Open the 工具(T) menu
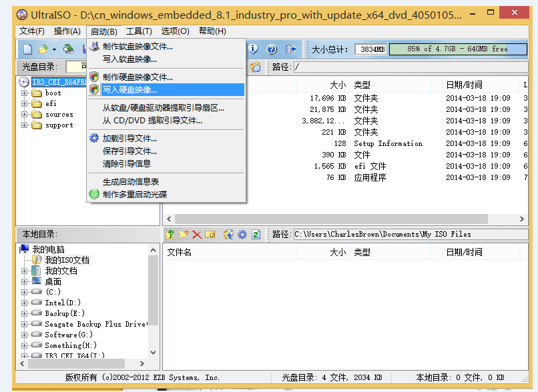This screenshot has height=392, width=538. (x=139, y=31)
